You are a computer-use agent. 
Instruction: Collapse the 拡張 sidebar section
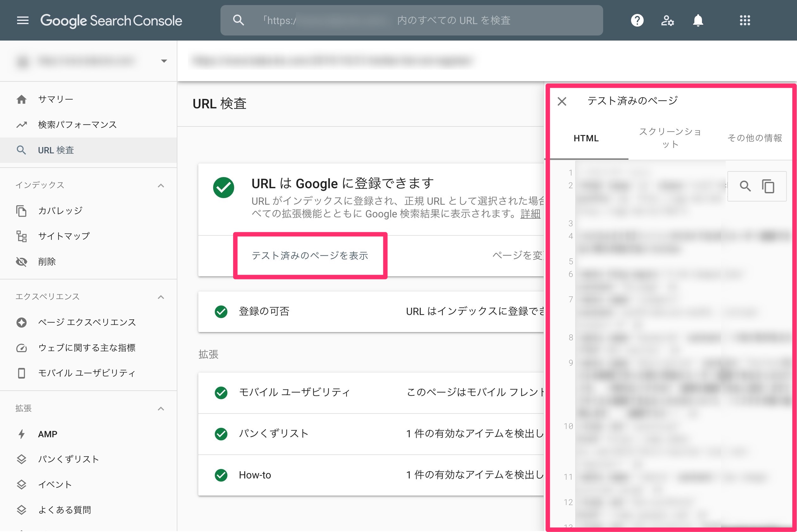point(161,408)
